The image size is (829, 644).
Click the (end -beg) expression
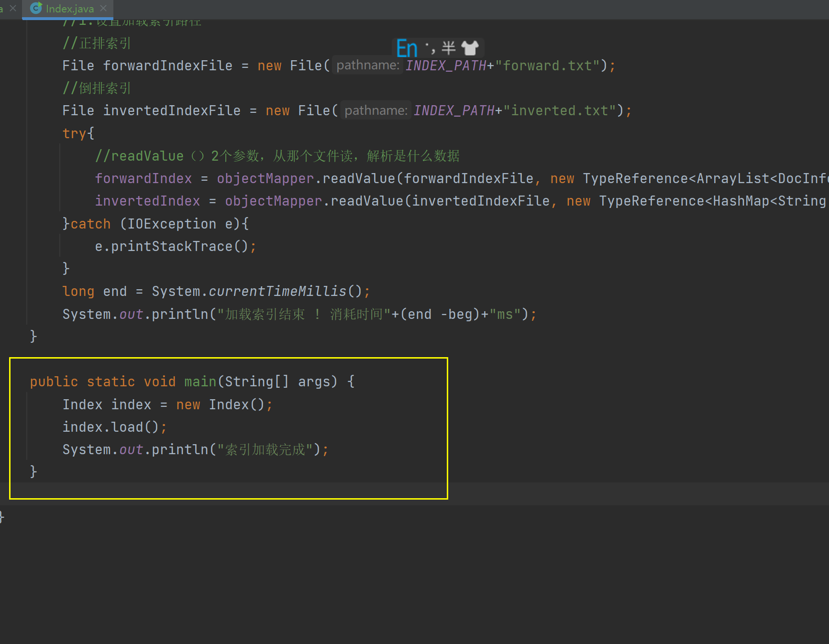pos(440,314)
